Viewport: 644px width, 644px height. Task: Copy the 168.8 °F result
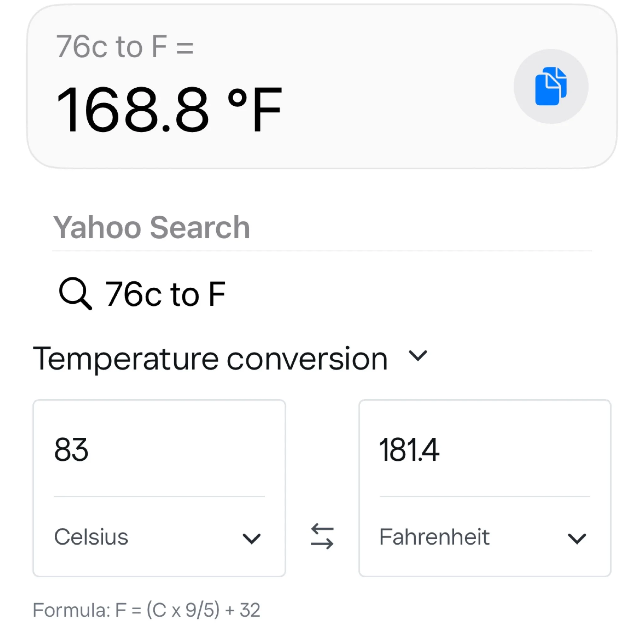click(551, 86)
